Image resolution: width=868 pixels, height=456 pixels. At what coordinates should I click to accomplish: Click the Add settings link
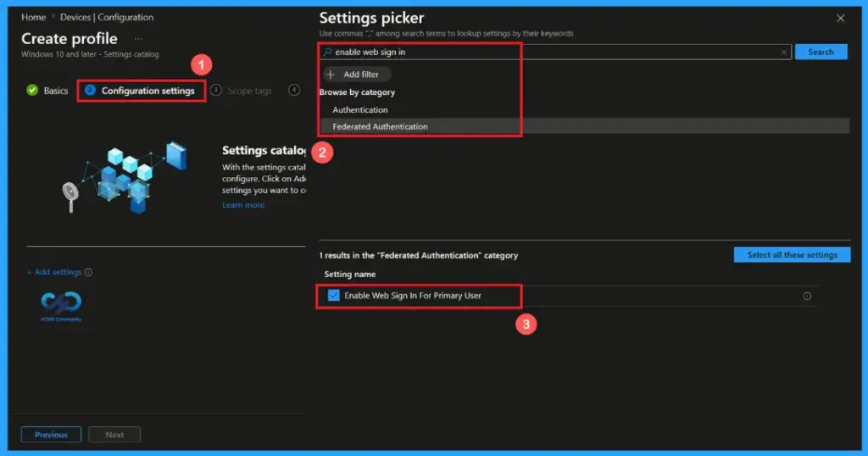[54, 272]
